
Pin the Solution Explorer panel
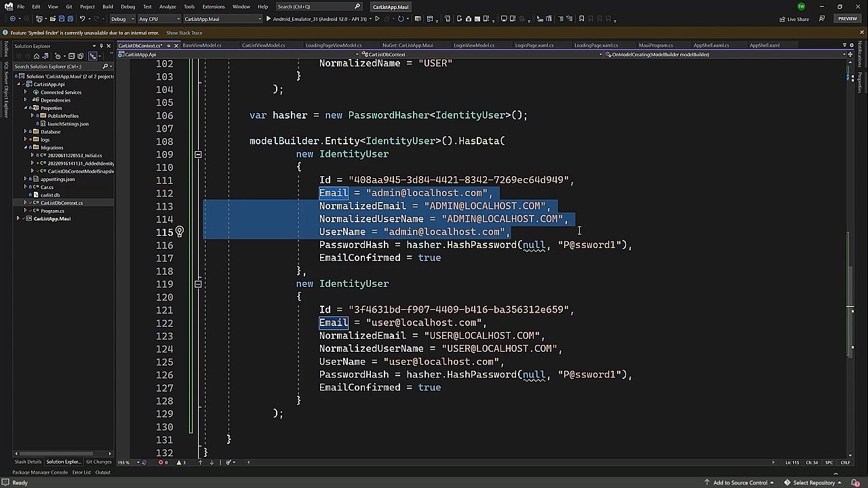tap(101, 46)
